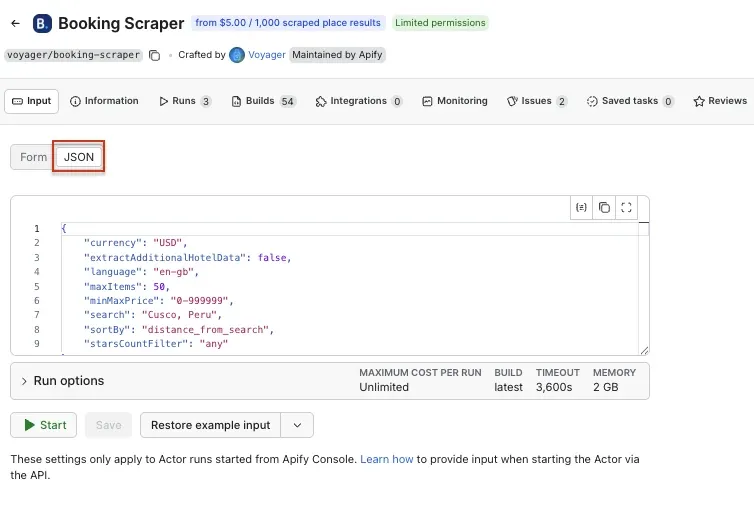Switch input view to Form

pos(33,157)
